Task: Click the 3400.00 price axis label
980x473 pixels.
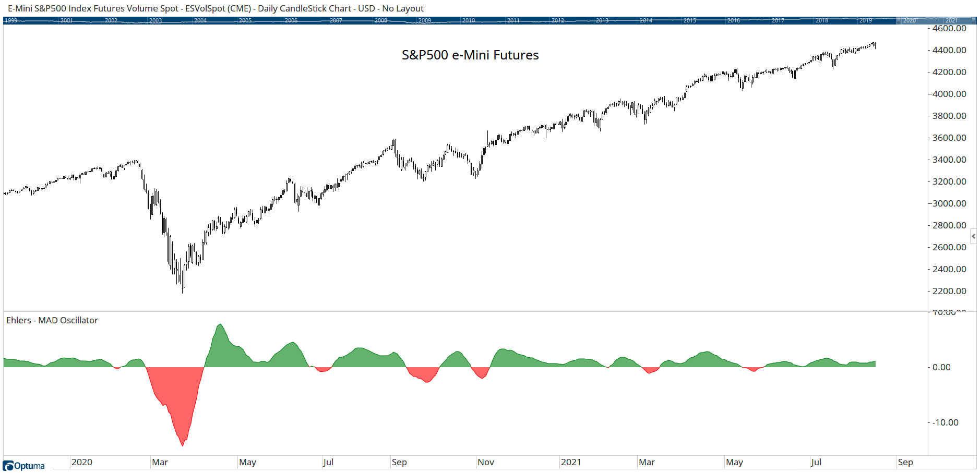Action: click(x=949, y=160)
